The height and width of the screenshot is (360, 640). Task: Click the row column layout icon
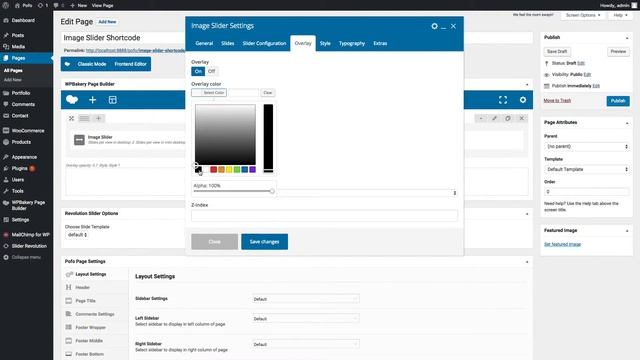pyautogui.click(x=84, y=118)
